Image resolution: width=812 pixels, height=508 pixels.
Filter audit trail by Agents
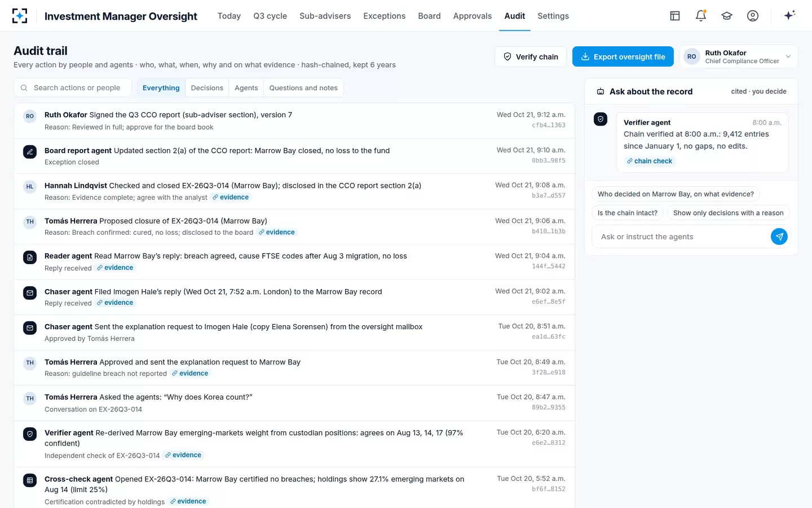tap(246, 87)
